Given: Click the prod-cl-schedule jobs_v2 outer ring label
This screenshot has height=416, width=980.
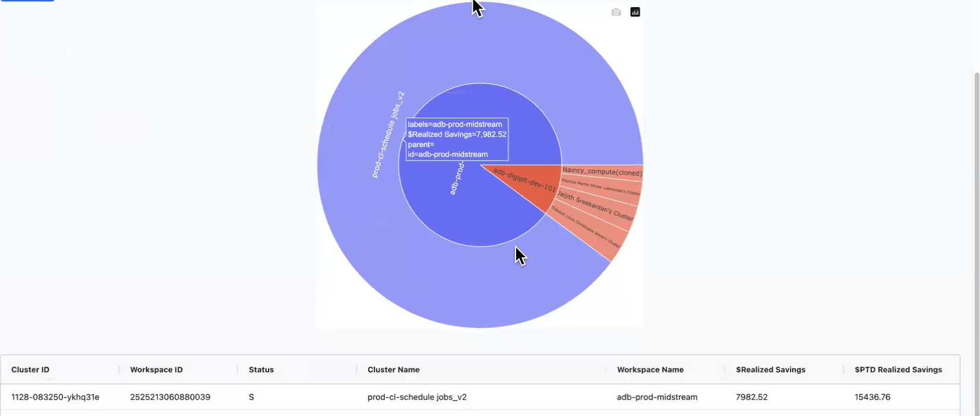Looking at the screenshot, I should [x=388, y=134].
